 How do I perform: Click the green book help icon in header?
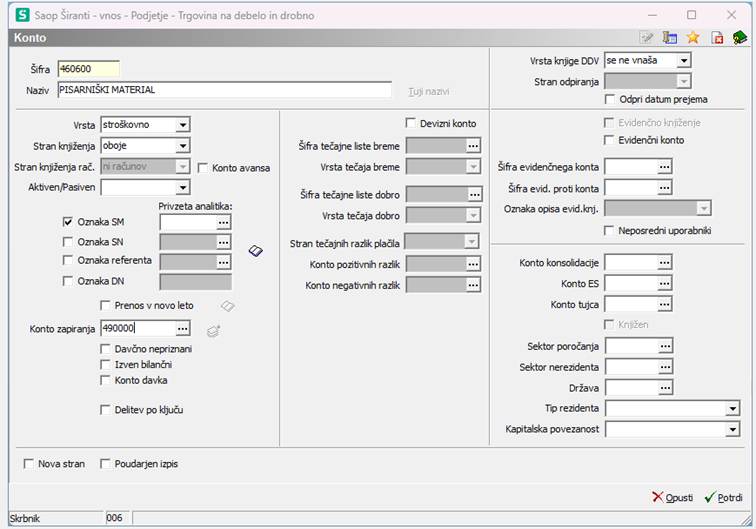[x=740, y=38]
